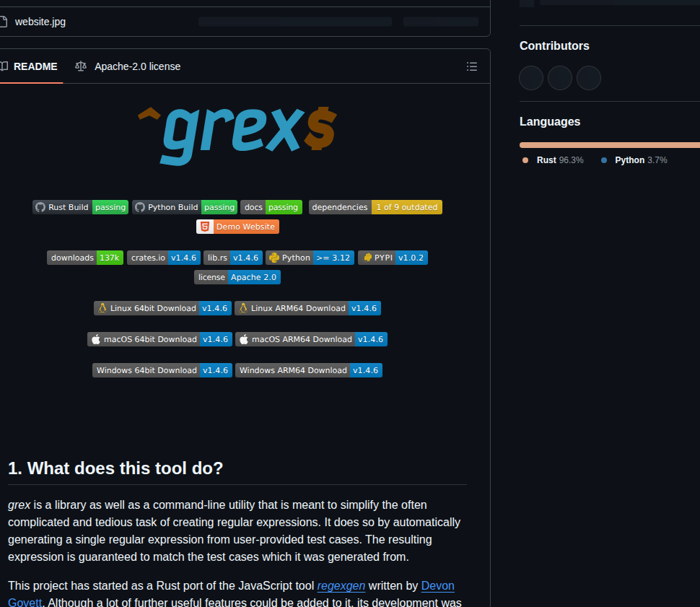700x607 pixels.
Task: Open the crates.io v1.4.6 badge
Action: (x=164, y=258)
